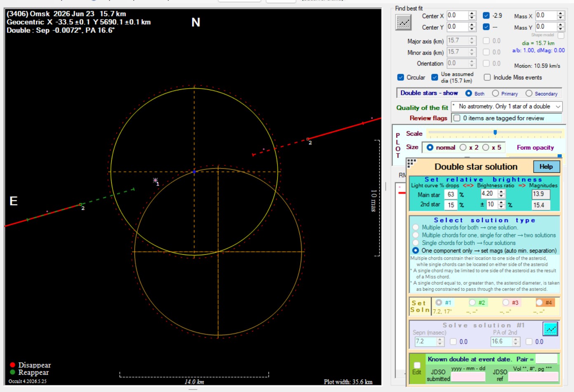The image size is (574, 392).
Task: Toggle the Minor axis fit checkbox
Action: click(x=486, y=52)
